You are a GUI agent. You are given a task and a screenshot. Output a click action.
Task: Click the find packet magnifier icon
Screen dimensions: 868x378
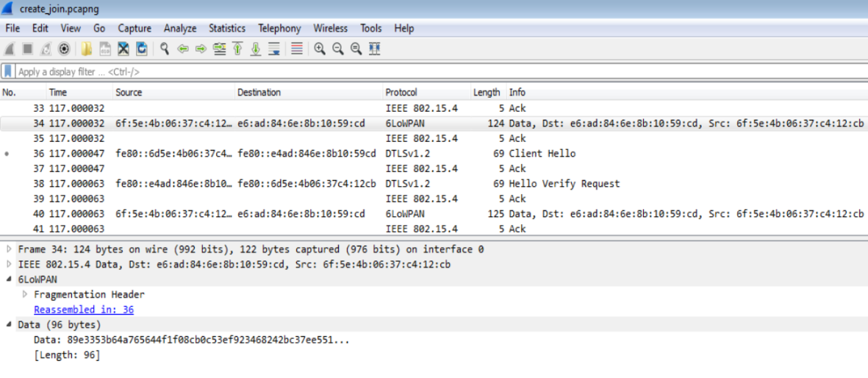tap(165, 49)
